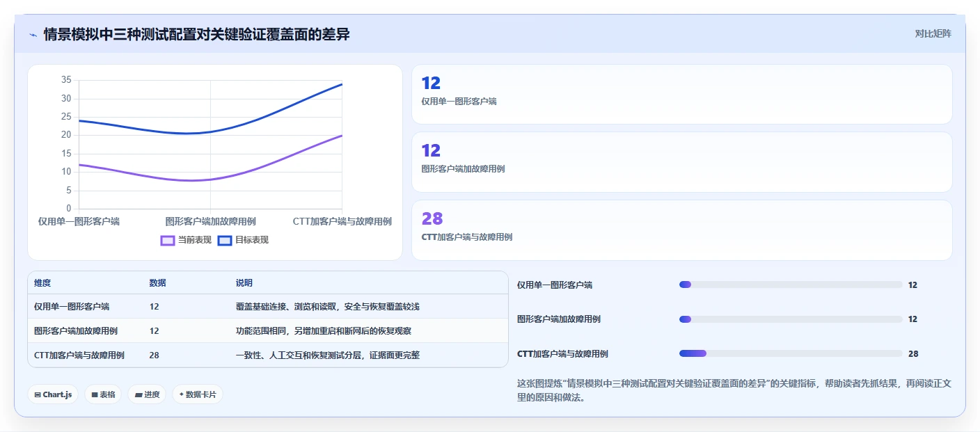Click table cell 覆盖基础连接、浏览和读取，安全与恢复覆盖较浅
This screenshot has height=432, width=980.
(x=328, y=307)
